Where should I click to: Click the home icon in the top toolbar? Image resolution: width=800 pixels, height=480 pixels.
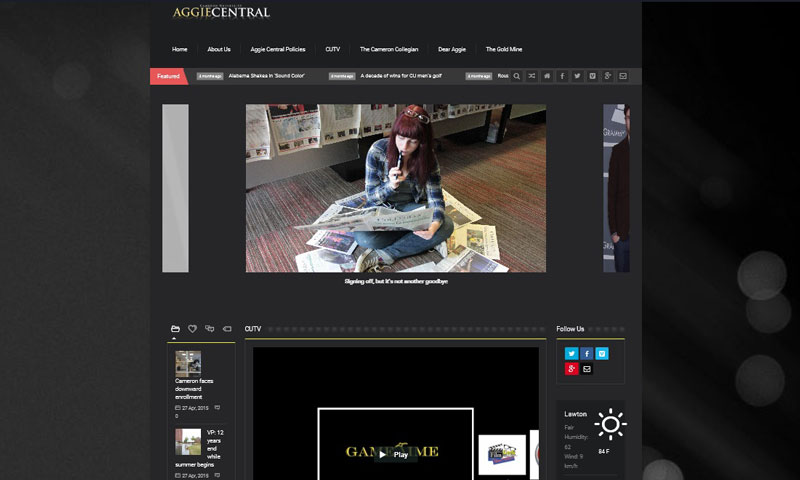tap(547, 76)
